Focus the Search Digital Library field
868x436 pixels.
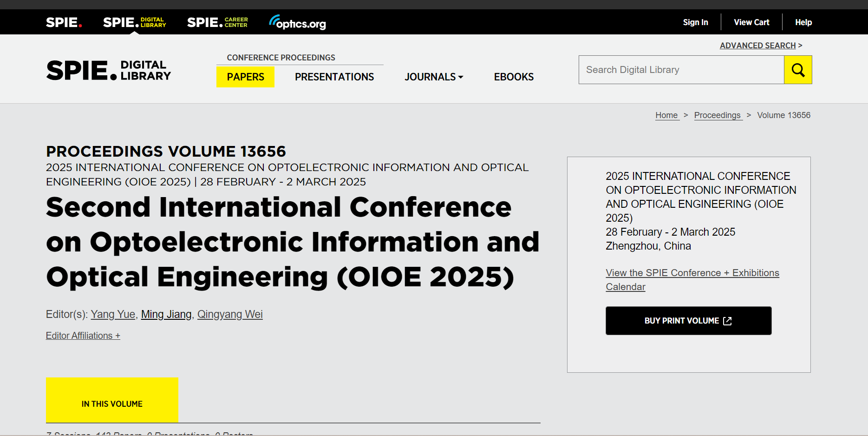click(x=681, y=70)
